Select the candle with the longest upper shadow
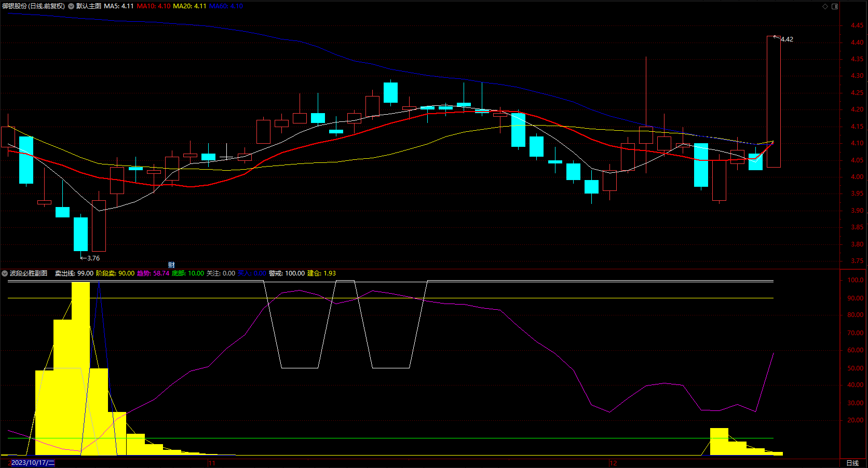This screenshot has width=868, height=468. [646, 115]
